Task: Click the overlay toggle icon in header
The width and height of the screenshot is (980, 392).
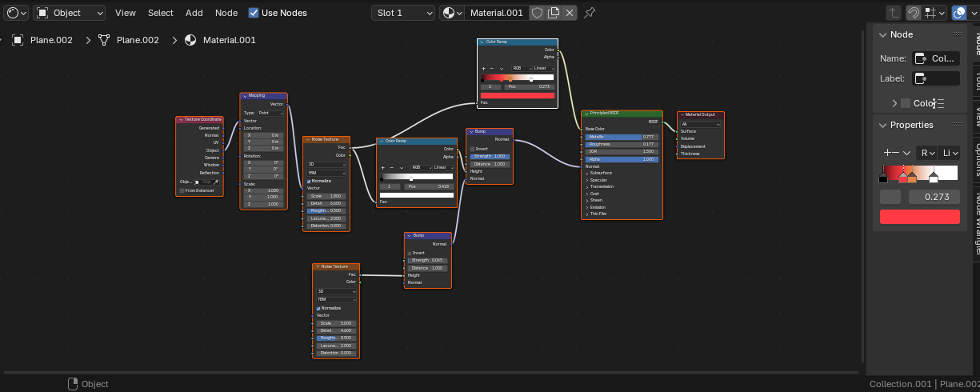Action: point(958,13)
